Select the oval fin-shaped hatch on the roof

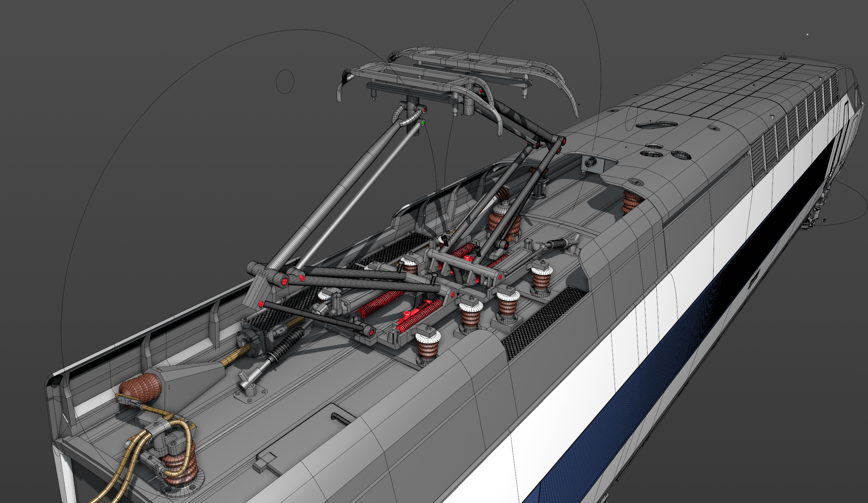[656, 125]
